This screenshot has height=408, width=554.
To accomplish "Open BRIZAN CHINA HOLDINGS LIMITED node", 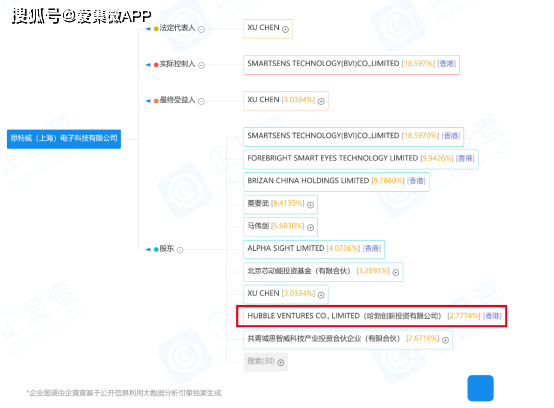I will click(x=337, y=182).
